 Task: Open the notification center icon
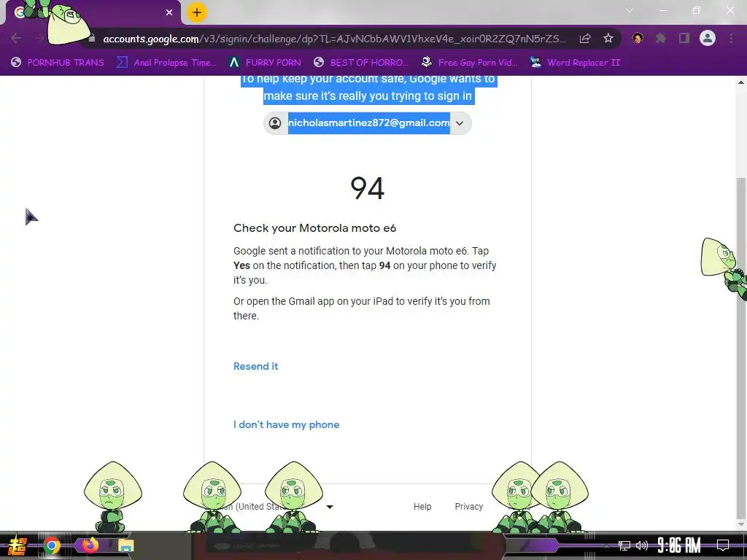[x=723, y=545]
